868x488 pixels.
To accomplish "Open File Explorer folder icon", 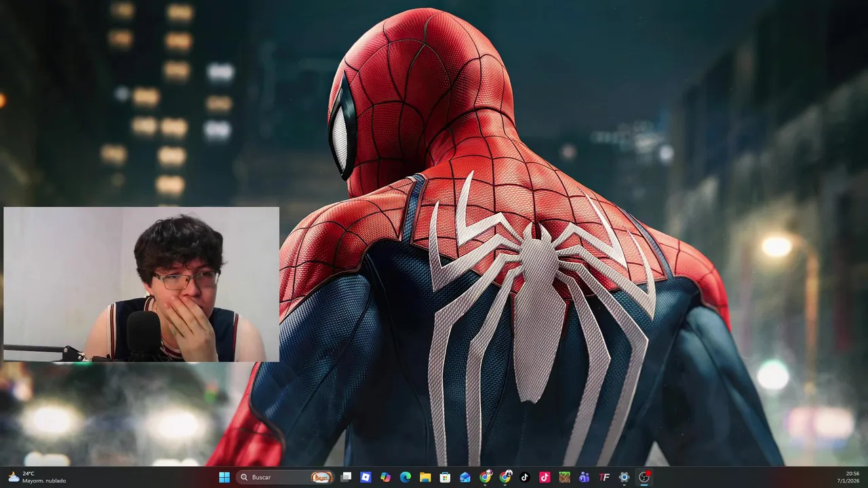I will 425,477.
